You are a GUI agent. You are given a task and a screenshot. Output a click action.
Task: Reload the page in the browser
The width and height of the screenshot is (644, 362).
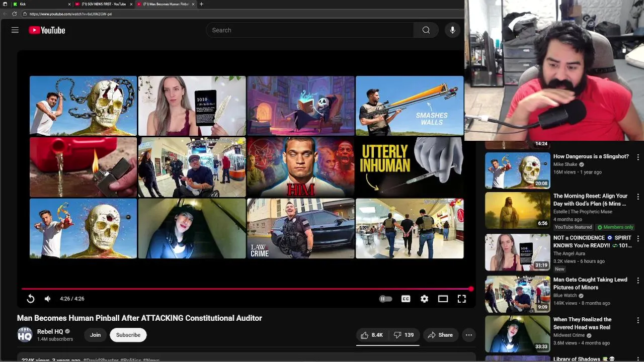(14, 14)
